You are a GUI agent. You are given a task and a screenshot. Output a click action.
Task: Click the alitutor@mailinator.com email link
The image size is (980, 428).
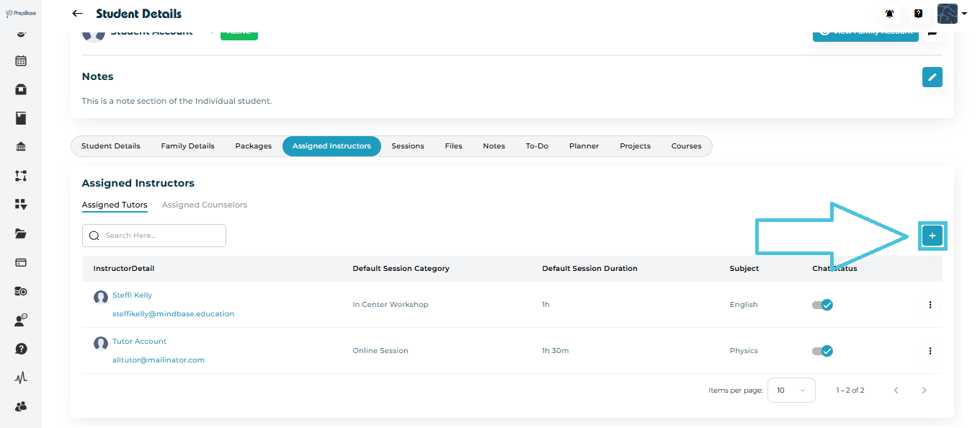pos(159,360)
